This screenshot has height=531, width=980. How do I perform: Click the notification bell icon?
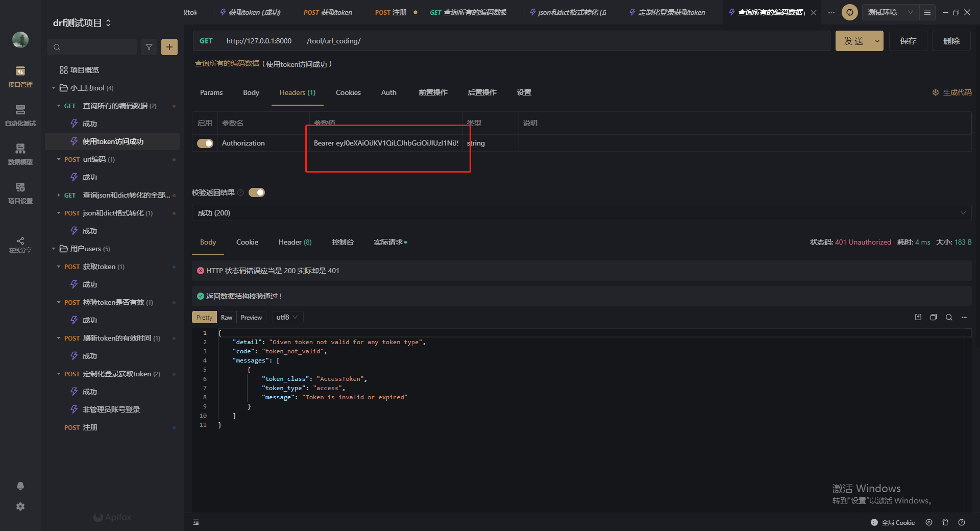[x=20, y=486]
